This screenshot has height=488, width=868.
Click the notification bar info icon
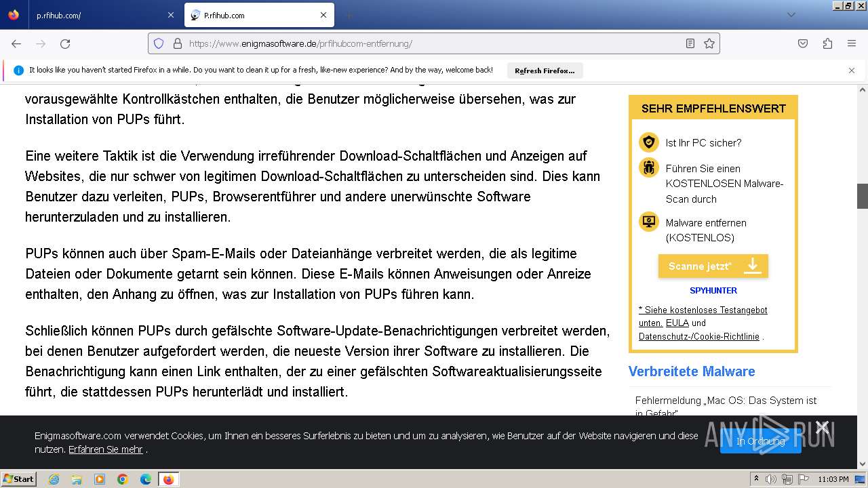pos(18,70)
